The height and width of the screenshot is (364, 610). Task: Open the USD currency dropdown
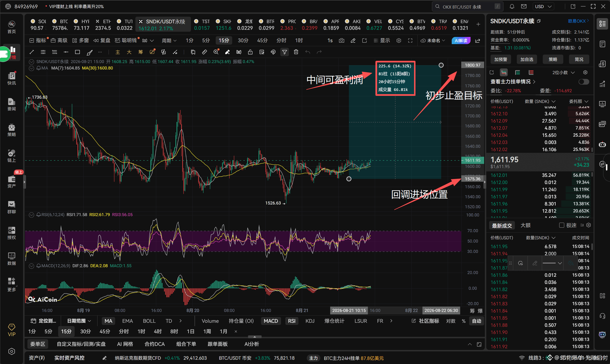pyautogui.click(x=543, y=7)
